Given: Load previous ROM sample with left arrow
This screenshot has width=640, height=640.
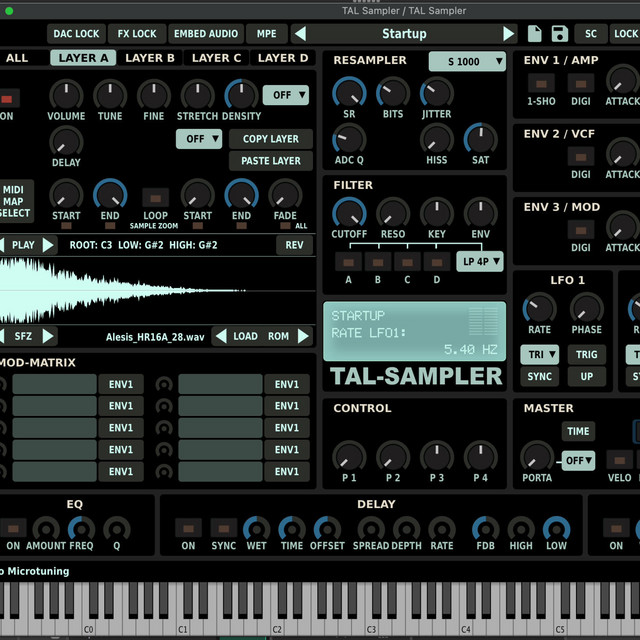Looking at the screenshot, I should click(221, 336).
